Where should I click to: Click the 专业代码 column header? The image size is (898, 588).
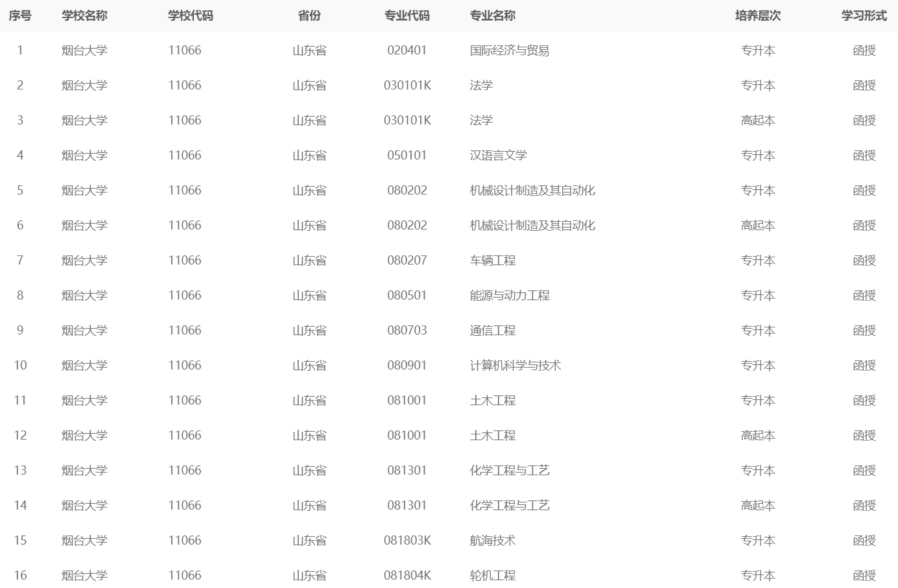tap(407, 16)
